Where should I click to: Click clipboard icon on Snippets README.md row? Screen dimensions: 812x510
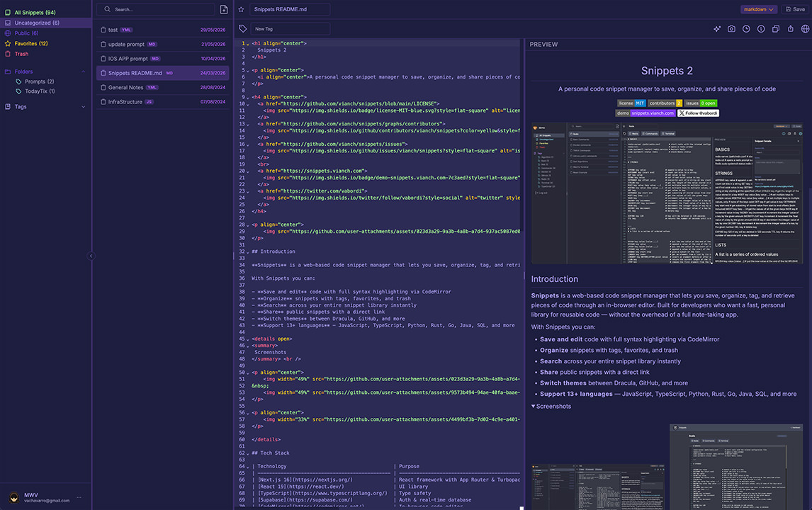click(103, 73)
